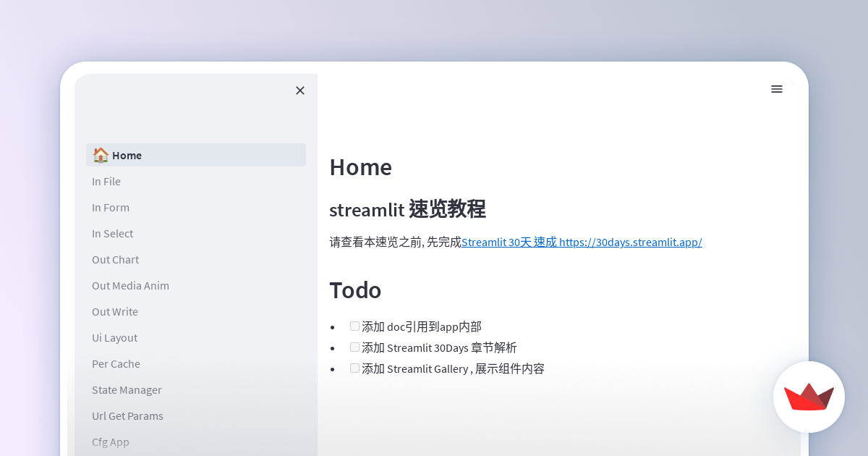Click the Streamlit crown logo
This screenshot has height=456, width=868.
(809, 397)
